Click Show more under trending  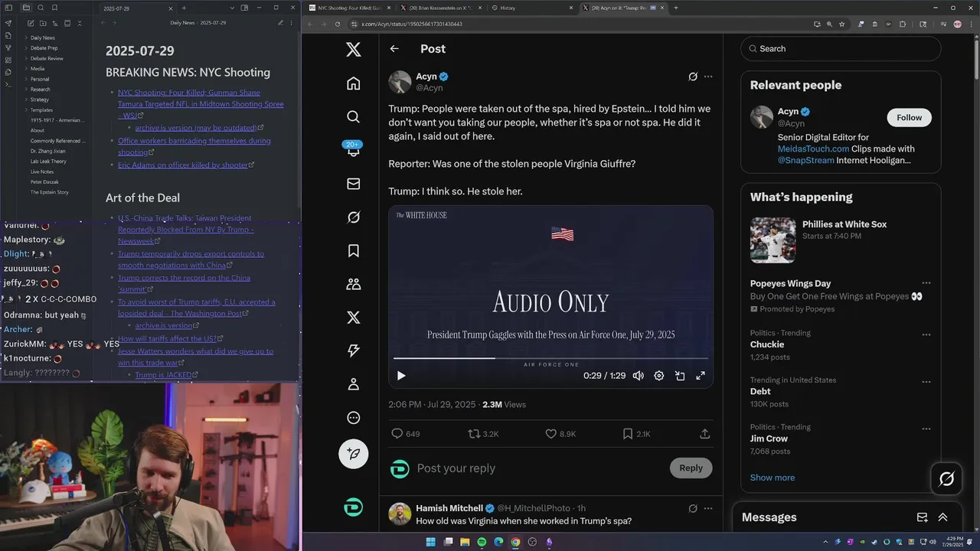772,478
